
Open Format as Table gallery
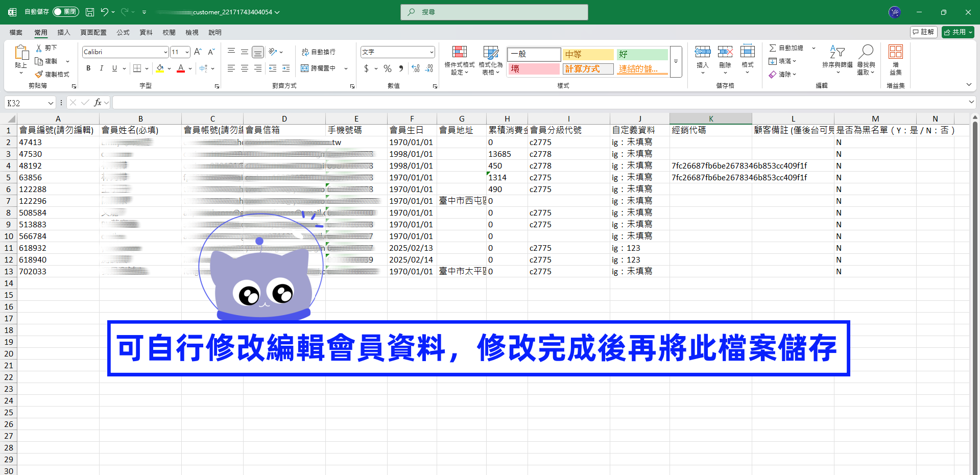(x=491, y=60)
